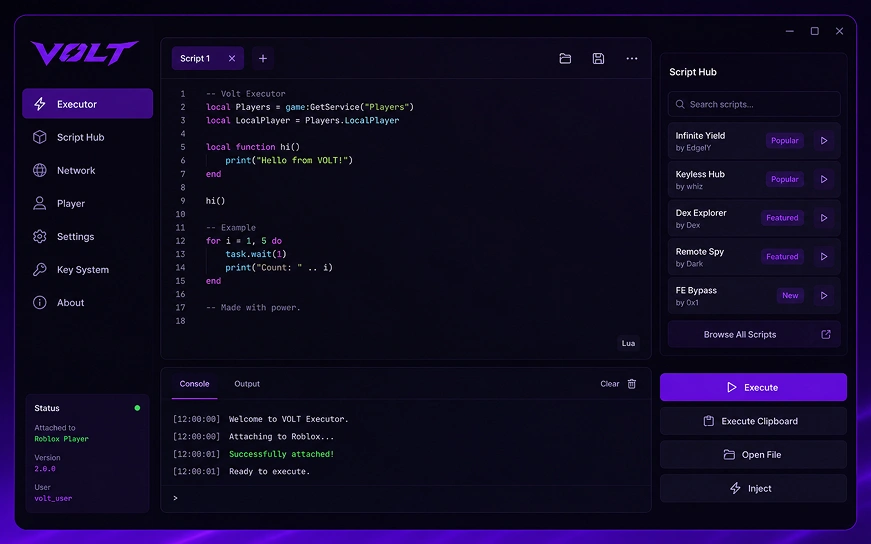Screen dimensions: 871x544
Task: Click Browse All Scripts
Action: (754, 335)
